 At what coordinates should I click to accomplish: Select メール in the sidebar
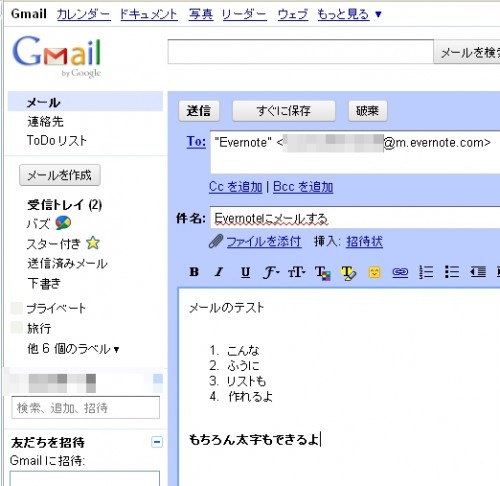tap(85, 101)
